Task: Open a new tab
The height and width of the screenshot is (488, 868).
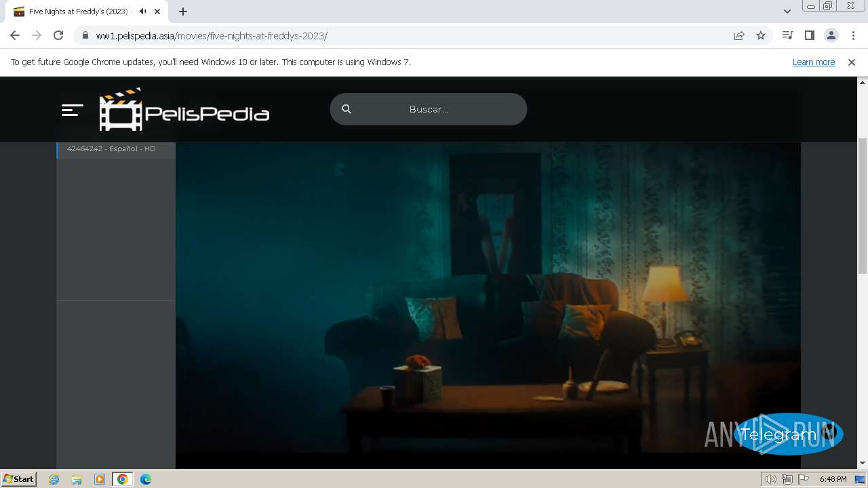Action: pyautogui.click(x=183, y=12)
